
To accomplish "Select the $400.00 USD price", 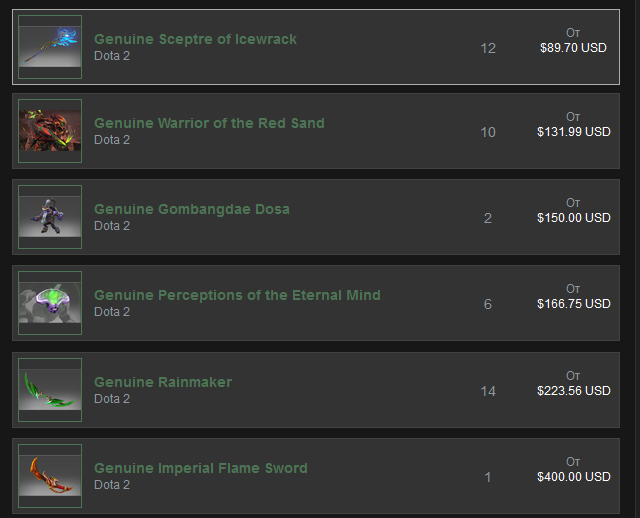I will tap(573, 477).
